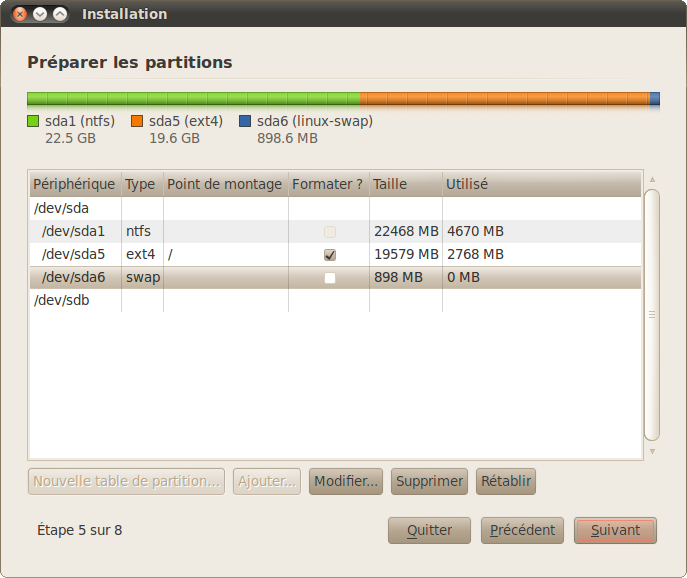Screen dimensions: 687x578
Task: Click the partition list vertical scrollbar
Action: pos(652,314)
